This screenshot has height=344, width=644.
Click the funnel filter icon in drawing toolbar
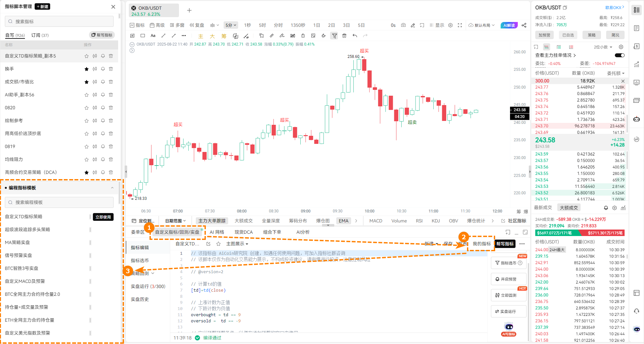[x=334, y=36]
